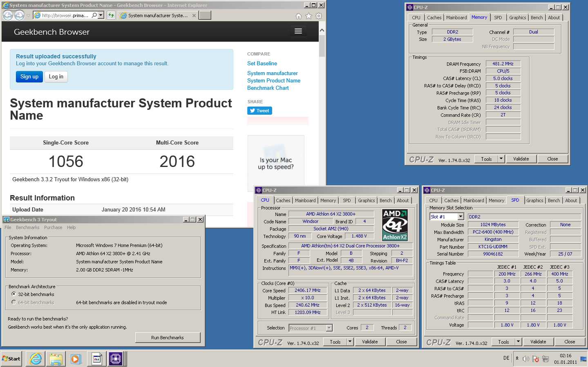
Task: Click Action Center flag tray icon
Action: [536, 359]
